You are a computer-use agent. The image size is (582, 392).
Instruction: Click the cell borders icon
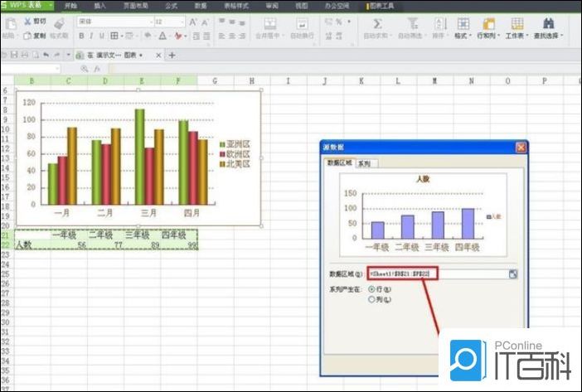pos(114,36)
